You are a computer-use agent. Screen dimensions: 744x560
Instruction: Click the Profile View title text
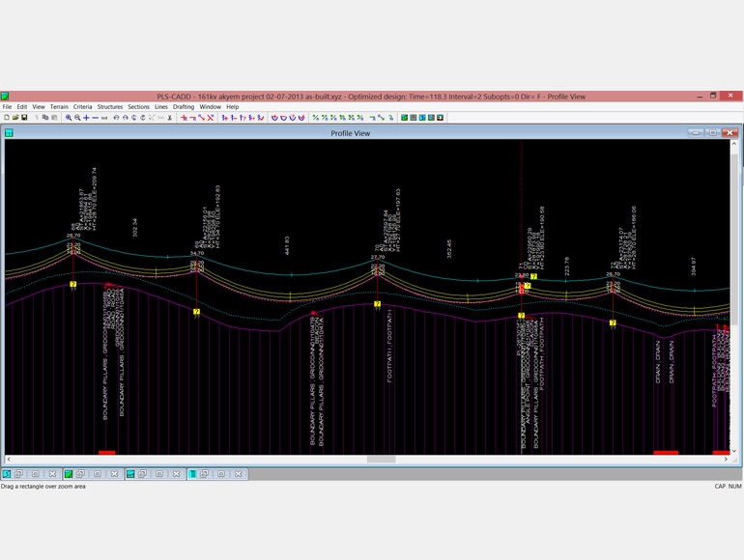click(x=350, y=133)
